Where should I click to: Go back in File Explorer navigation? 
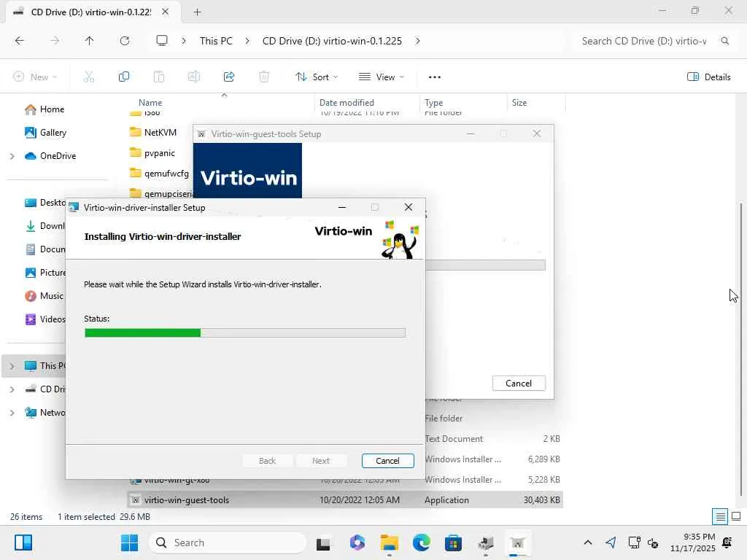pyautogui.click(x=20, y=41)
